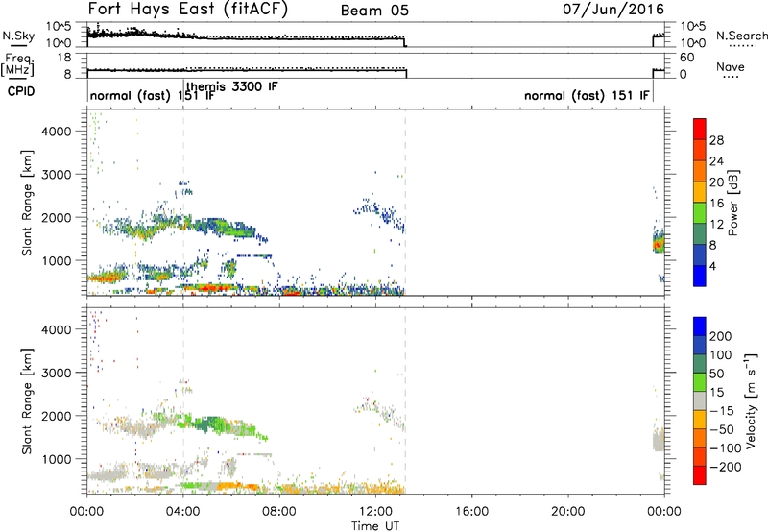
Task: Select the 'N.Sky' legend label
Action: pyautogui.click(x=18, y=36)
